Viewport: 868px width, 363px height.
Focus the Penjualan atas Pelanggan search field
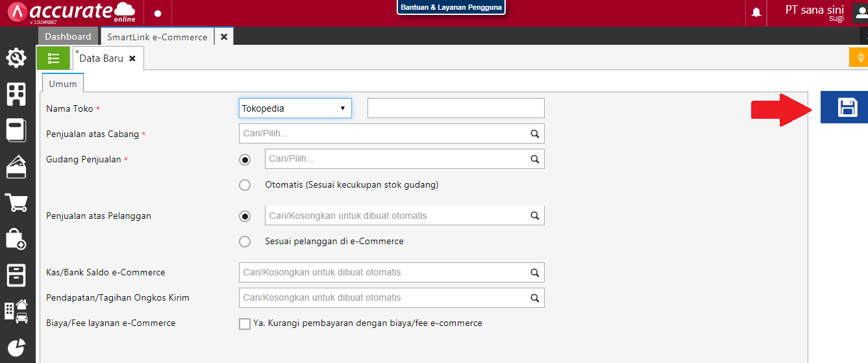pyautogui.click(x=404, y=216)
